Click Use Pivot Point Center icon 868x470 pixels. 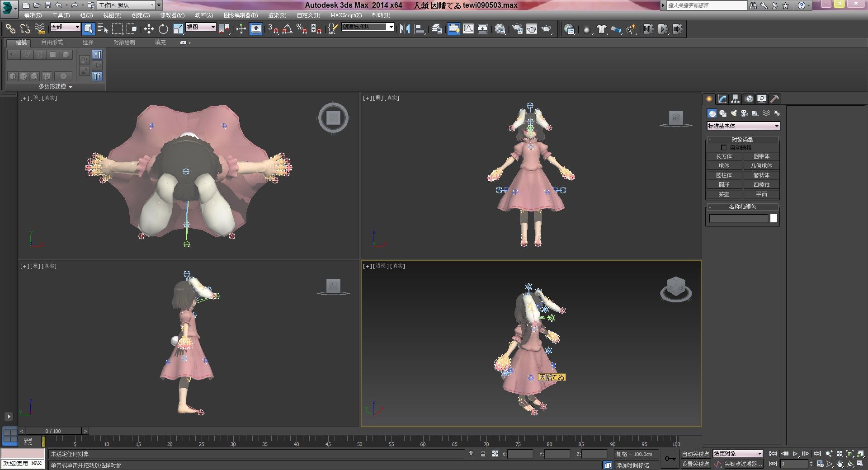[x=224, y=29]
